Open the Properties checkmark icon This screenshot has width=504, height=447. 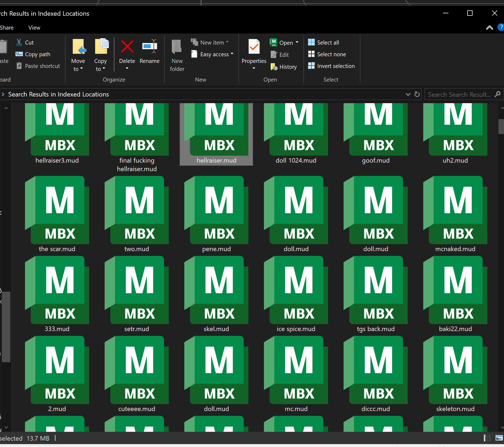[x=254, y=46]
